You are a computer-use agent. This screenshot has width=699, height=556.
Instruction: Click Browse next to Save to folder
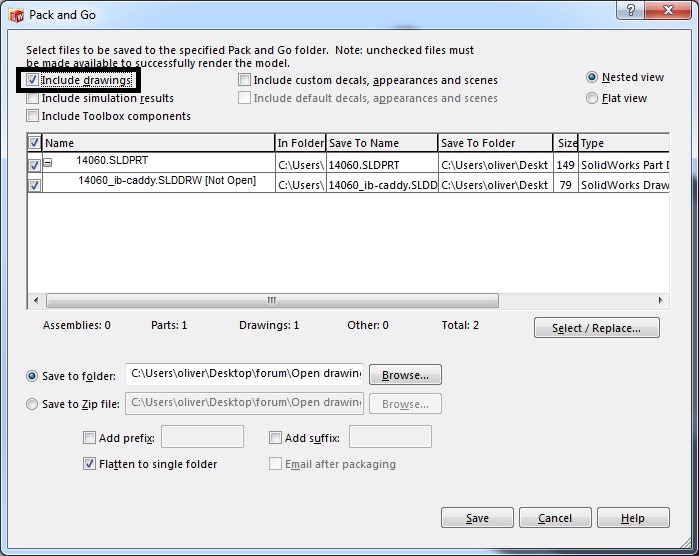(405, 375)
